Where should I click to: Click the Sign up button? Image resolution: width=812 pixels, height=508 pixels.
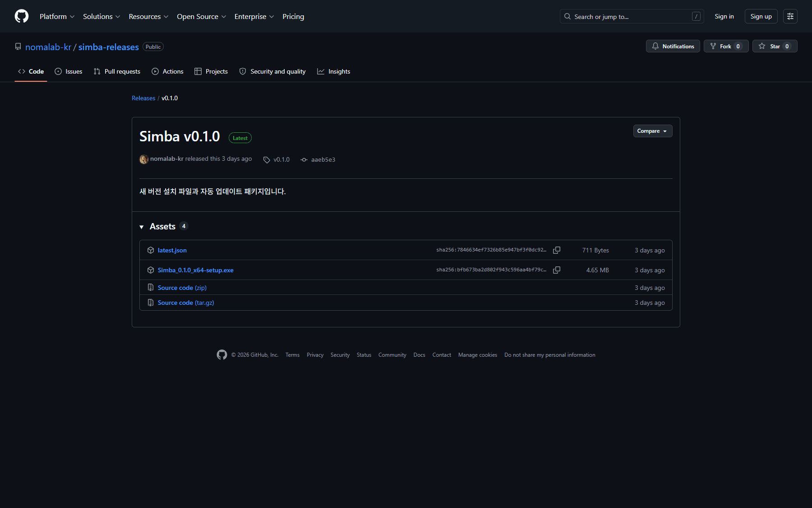[761, 16]
